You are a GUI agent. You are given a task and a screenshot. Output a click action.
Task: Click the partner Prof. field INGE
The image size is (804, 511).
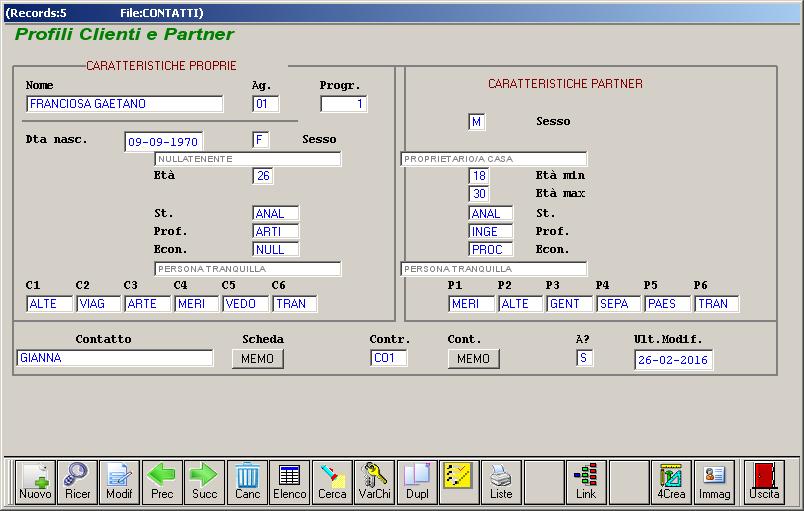coord(490,232)
